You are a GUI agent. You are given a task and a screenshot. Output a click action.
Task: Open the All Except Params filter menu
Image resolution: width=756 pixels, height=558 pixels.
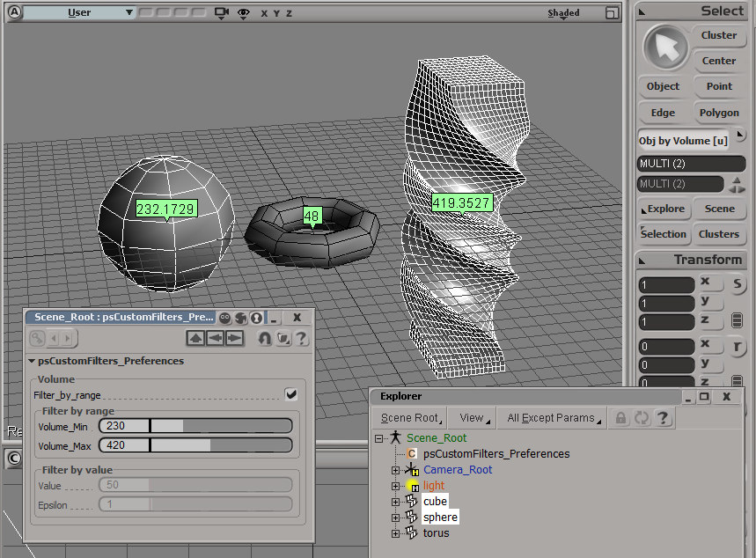coord(551,418)
